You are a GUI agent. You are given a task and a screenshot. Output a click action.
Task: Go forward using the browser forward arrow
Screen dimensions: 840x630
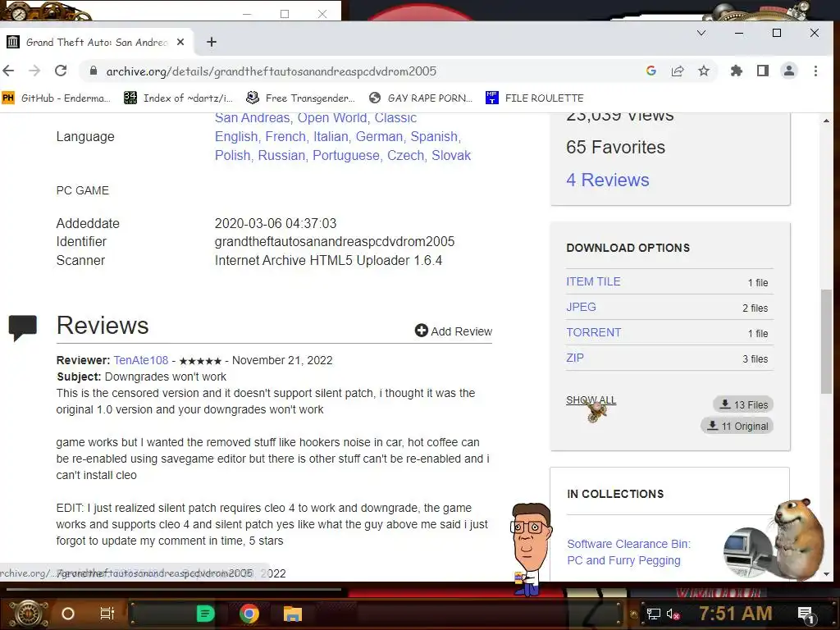coord(34,71)
